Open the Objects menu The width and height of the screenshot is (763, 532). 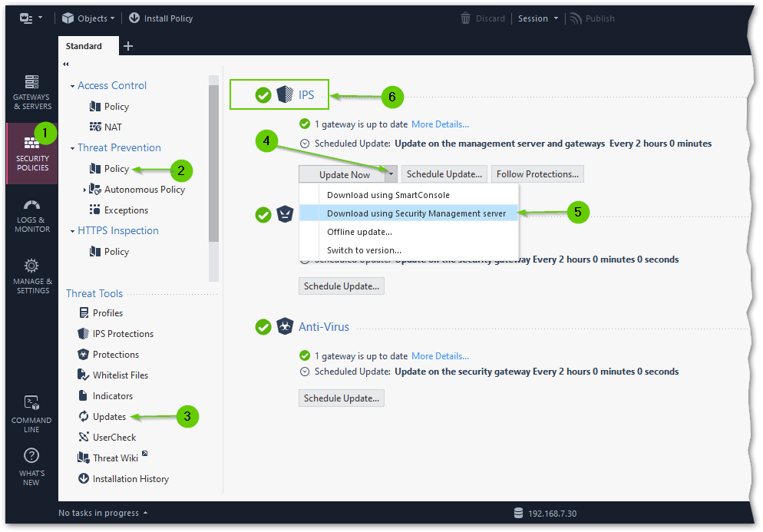88,18
